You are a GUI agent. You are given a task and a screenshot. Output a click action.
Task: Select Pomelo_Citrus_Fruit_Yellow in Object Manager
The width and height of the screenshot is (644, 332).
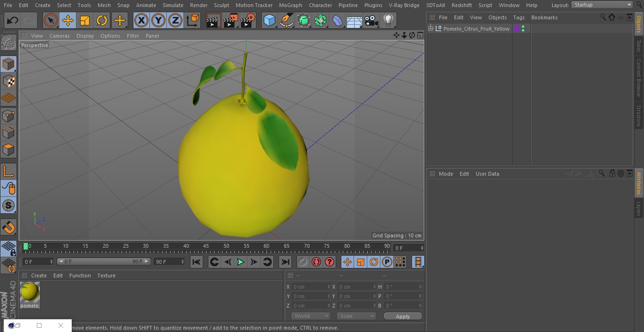click(x=477, y=29)
